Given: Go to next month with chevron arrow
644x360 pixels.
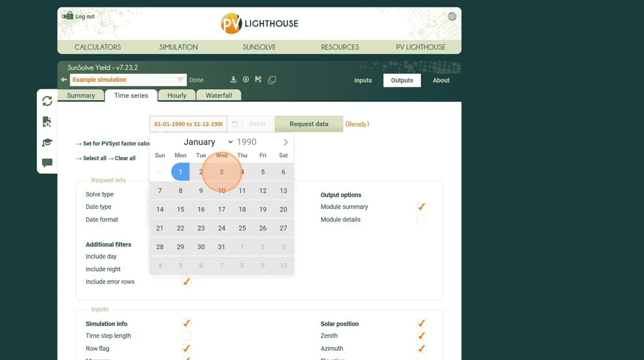Looking at the screenshot, I should [285, 142].
